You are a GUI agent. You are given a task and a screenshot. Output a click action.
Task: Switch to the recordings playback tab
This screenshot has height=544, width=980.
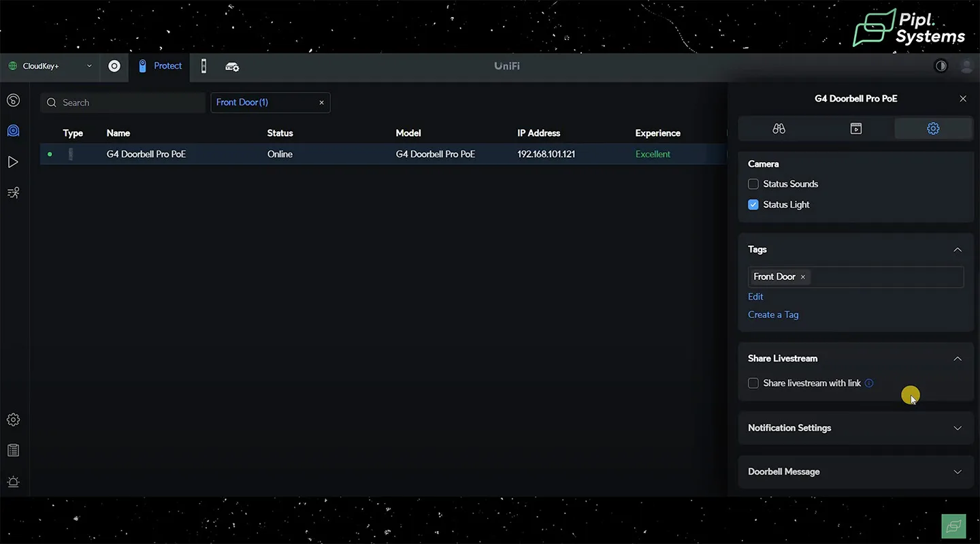click(856, 129)
